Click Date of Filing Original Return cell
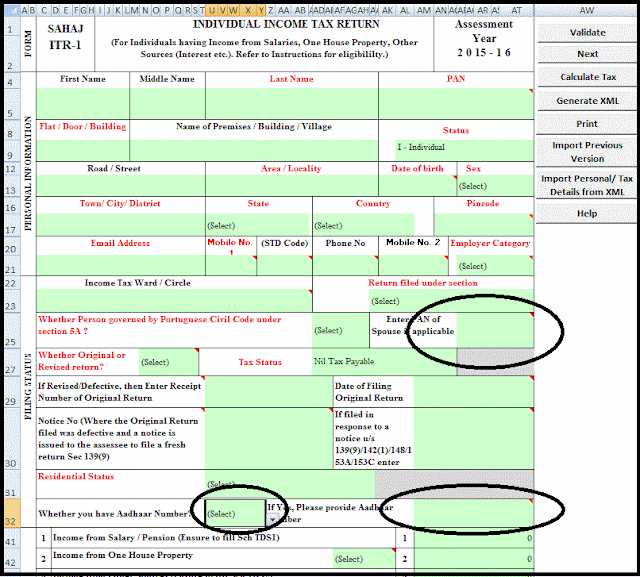The image size is (640, 577). [x=473, y=392]
